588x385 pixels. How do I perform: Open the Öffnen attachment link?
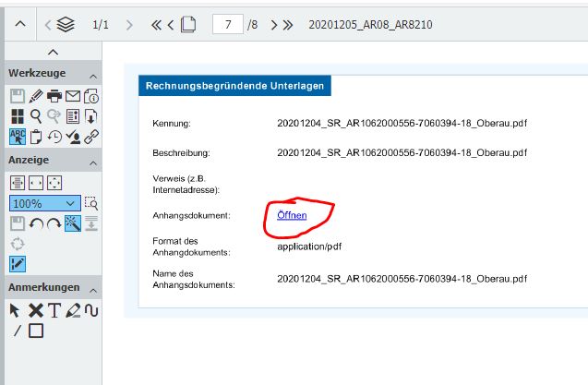click(x=292, y=215)
